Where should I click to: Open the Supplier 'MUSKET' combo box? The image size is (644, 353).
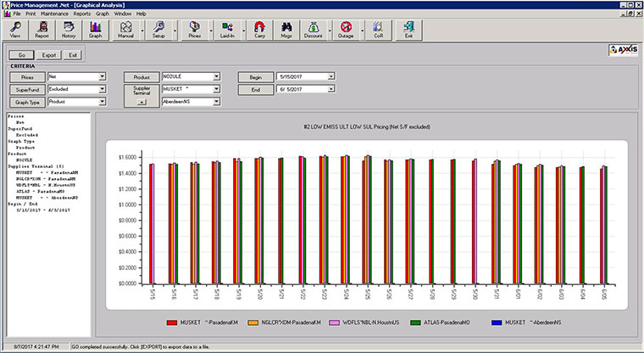191,89
